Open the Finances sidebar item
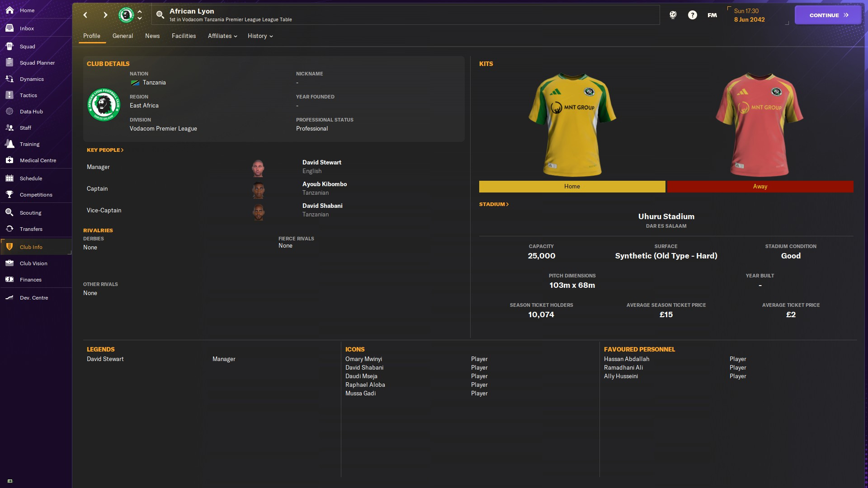The height and width of the screenshot is (488, 868). 30,280
